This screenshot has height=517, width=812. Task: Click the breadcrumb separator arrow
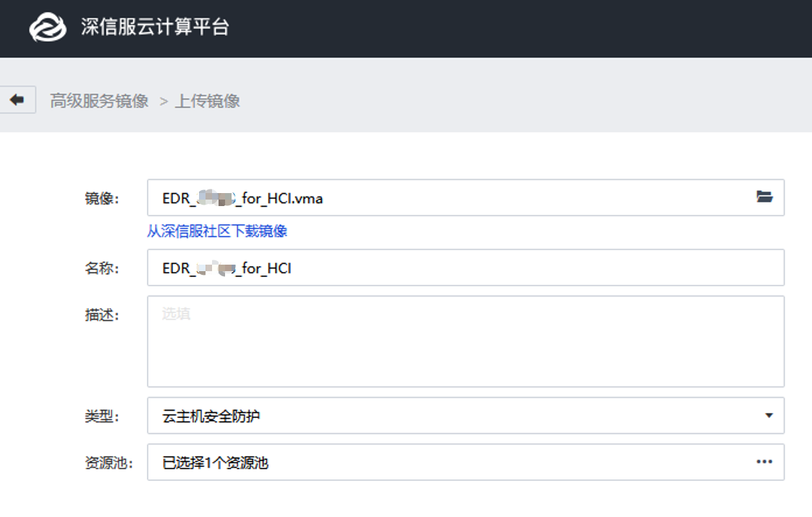click(164, 101)
